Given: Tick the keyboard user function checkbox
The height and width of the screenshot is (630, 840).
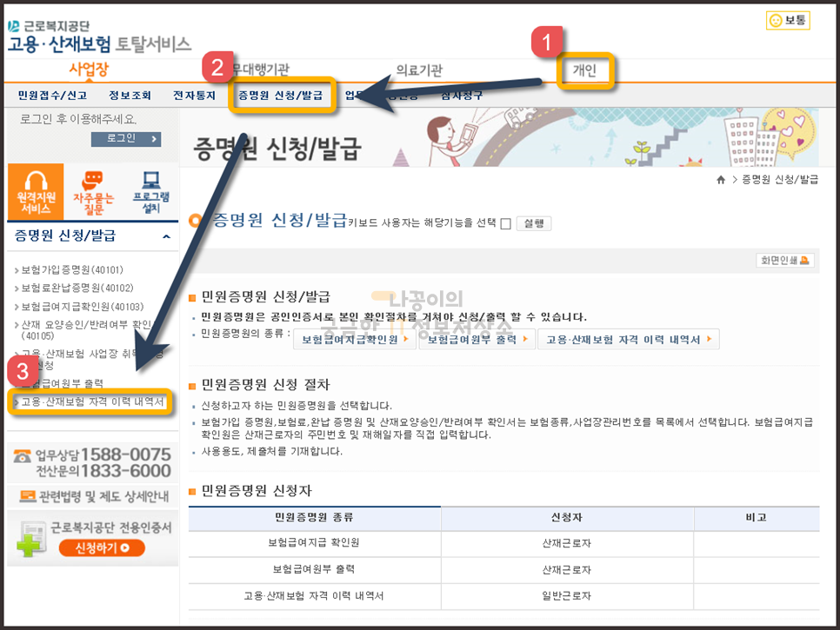Looking at the screenshot, I should point(505,223).
